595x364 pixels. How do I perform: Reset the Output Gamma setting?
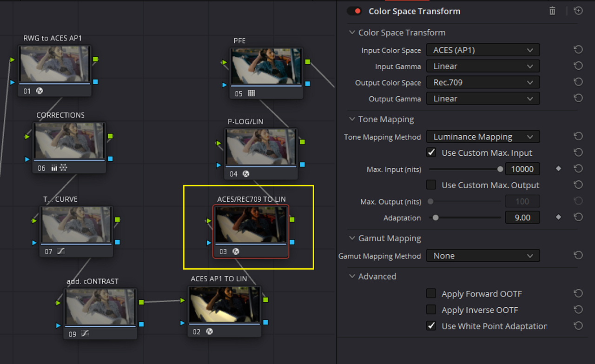(x=578, y=99)
